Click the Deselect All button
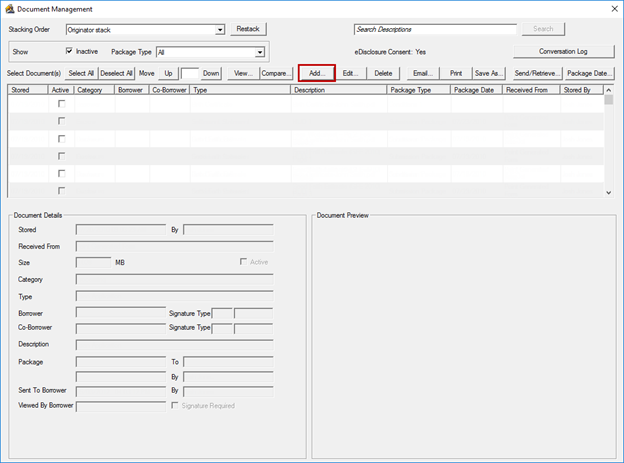The height and width of the screenshot is (463, 624). pos(116,73)
